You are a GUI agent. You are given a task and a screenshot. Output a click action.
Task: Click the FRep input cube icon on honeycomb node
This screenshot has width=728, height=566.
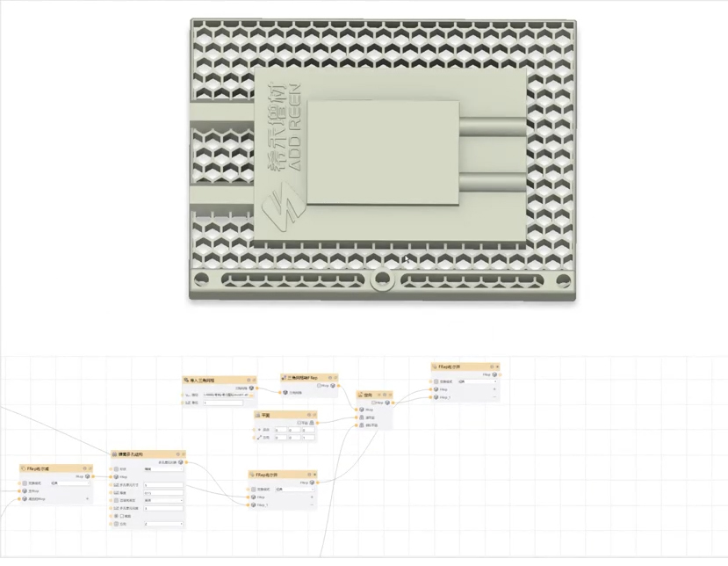pos(116,476)
